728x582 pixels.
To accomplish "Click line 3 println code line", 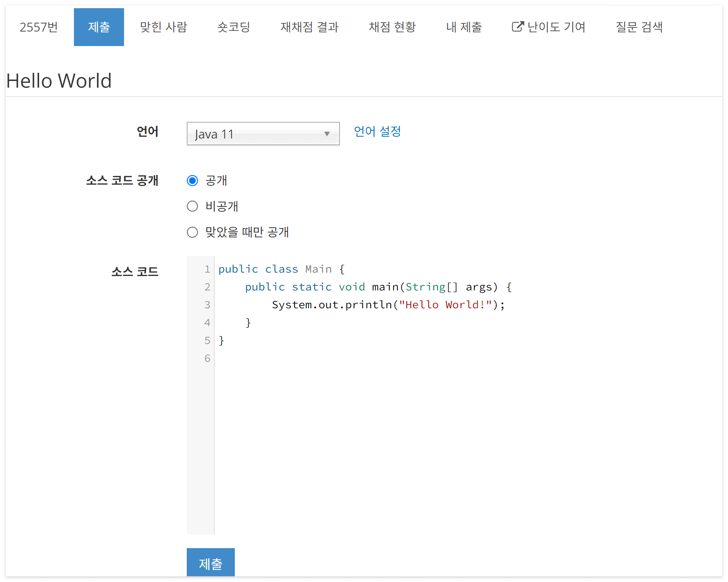I will coord(388,305).
